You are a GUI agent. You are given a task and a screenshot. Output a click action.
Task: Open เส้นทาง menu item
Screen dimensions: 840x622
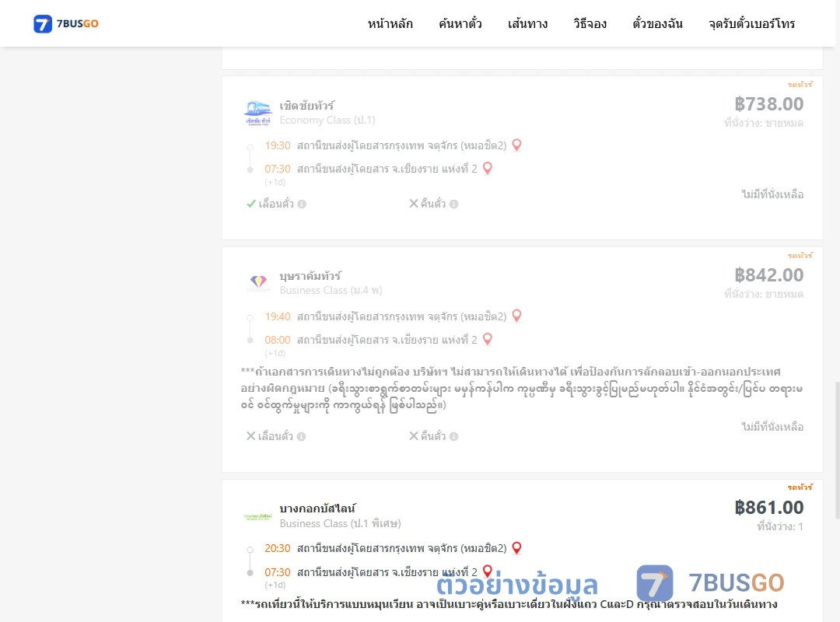click(527, 23)
